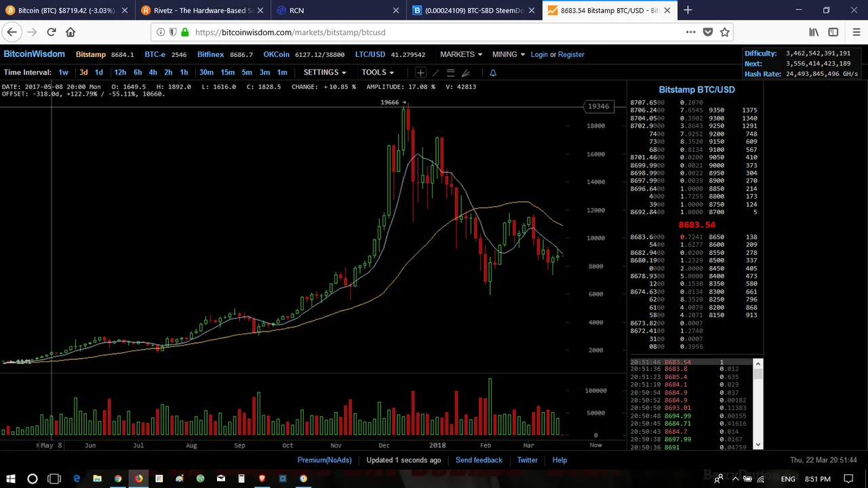Set time interval to 3d
This screenshot has height=488, width=868.
click(83, 73)
